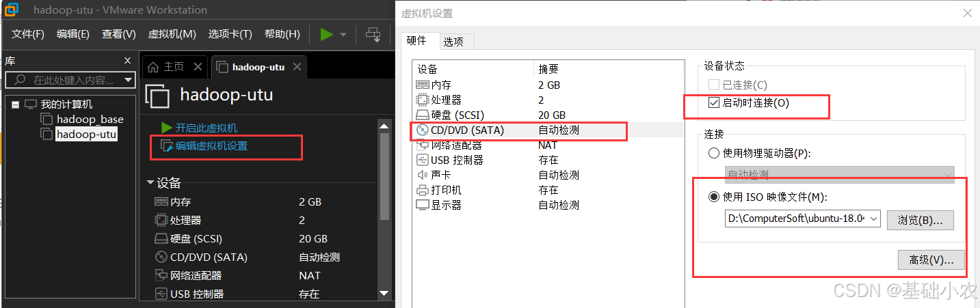This screenshot has width=980, height=308.
Task: Open the 虚拟机(M) menu
Action: pos(172,34)
